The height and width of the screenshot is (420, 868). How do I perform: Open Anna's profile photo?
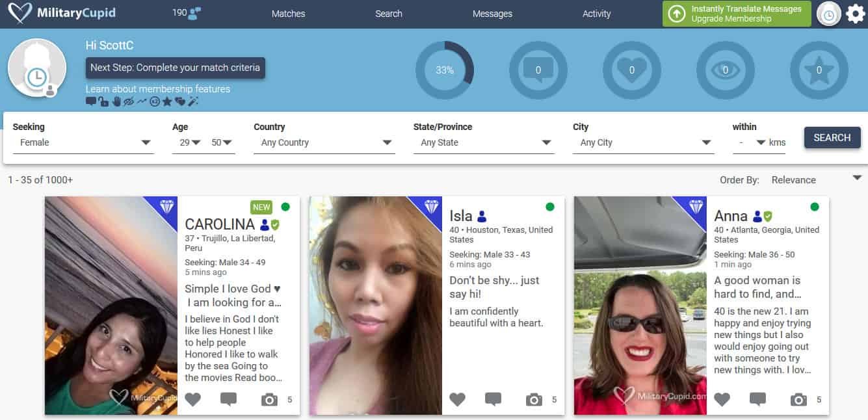pos(640,306)
